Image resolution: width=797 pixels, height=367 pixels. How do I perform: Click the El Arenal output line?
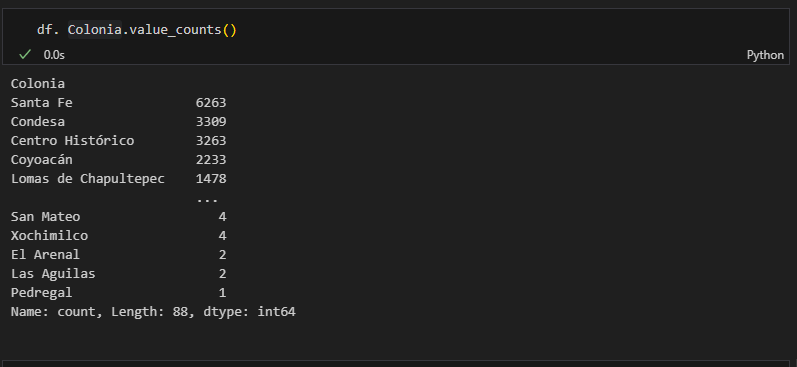tap(118, 255)
